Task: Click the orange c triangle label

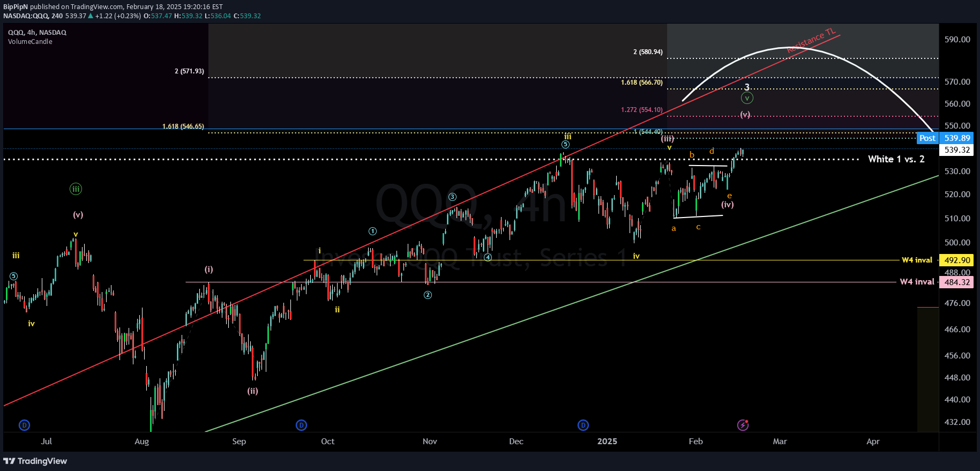Action: (698, 227)
